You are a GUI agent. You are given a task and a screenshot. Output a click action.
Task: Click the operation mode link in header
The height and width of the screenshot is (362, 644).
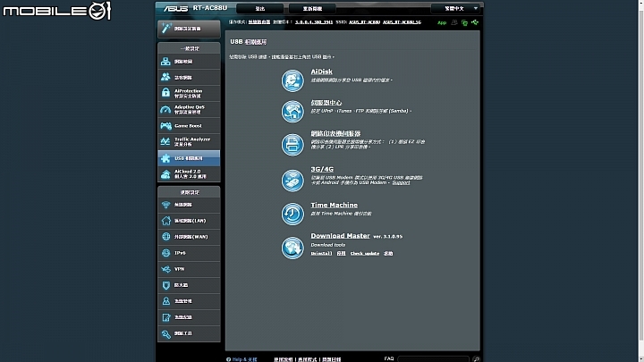coord(259,22)
